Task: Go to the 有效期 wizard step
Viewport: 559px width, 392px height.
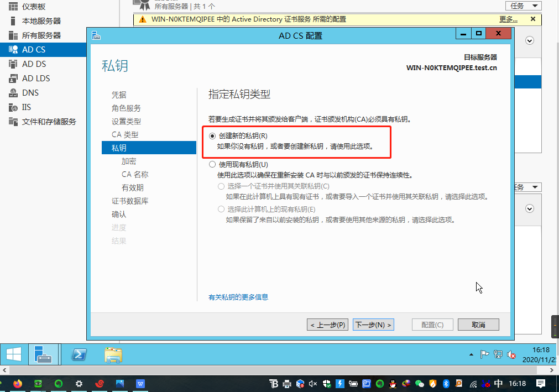Action: click(133, 187)
